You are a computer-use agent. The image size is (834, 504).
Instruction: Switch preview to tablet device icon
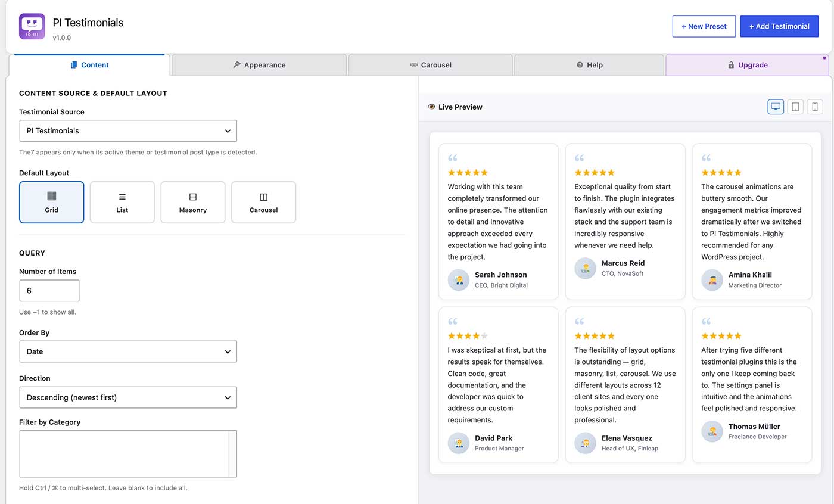[795, 107]
